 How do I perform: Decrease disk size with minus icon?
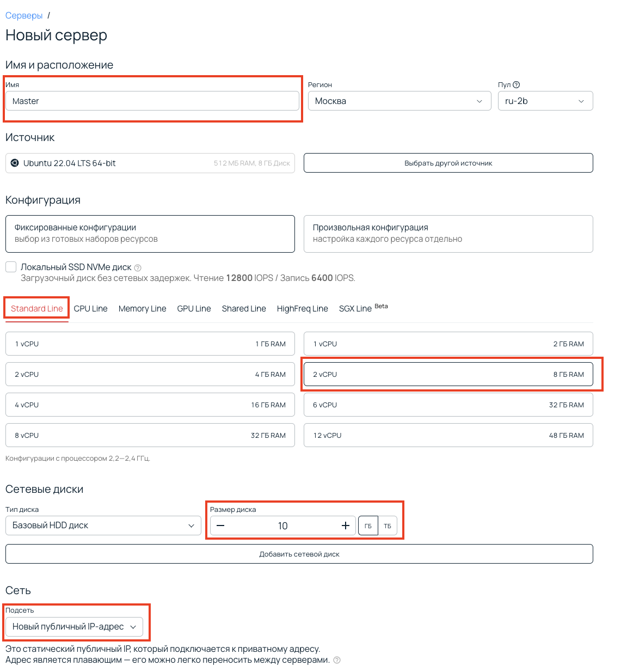[220, 526]
